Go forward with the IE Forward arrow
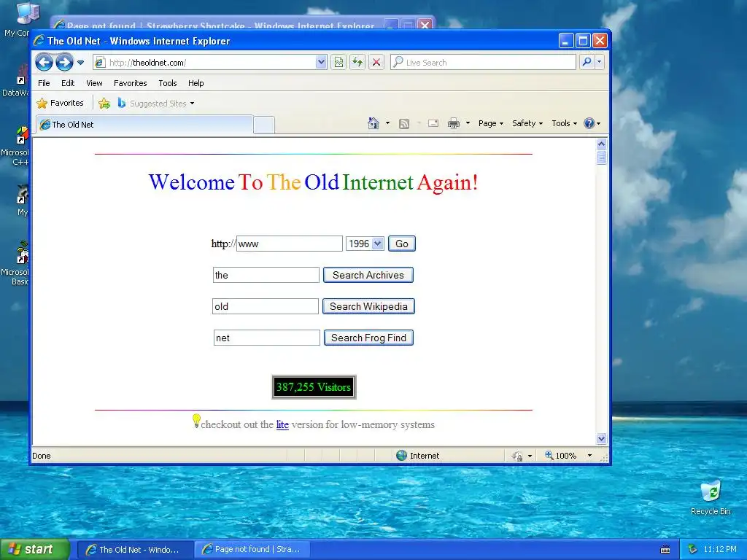747x560 pixels. (64, 63)
